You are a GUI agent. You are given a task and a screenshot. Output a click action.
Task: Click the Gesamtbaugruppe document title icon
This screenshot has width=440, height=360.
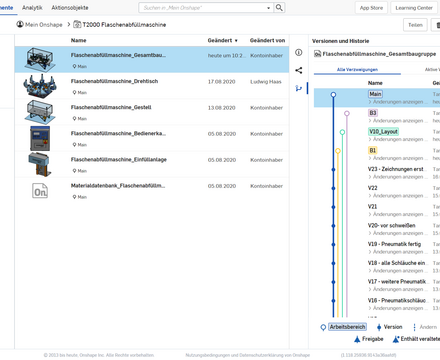(318, 54)
